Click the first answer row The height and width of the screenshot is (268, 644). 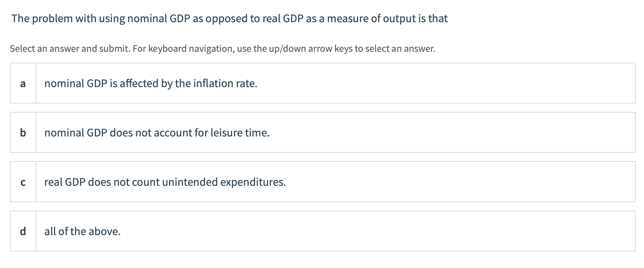[322, 83]
